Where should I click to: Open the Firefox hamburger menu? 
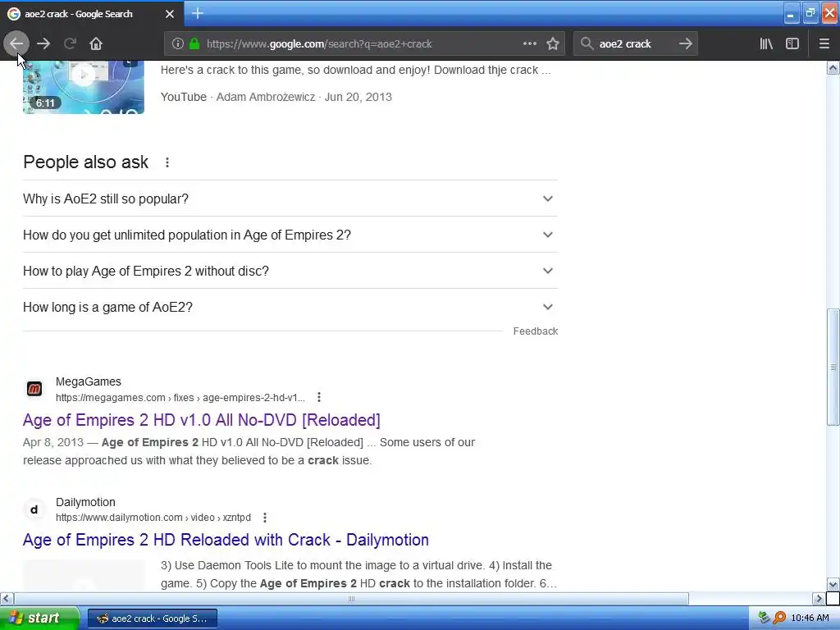824,44
